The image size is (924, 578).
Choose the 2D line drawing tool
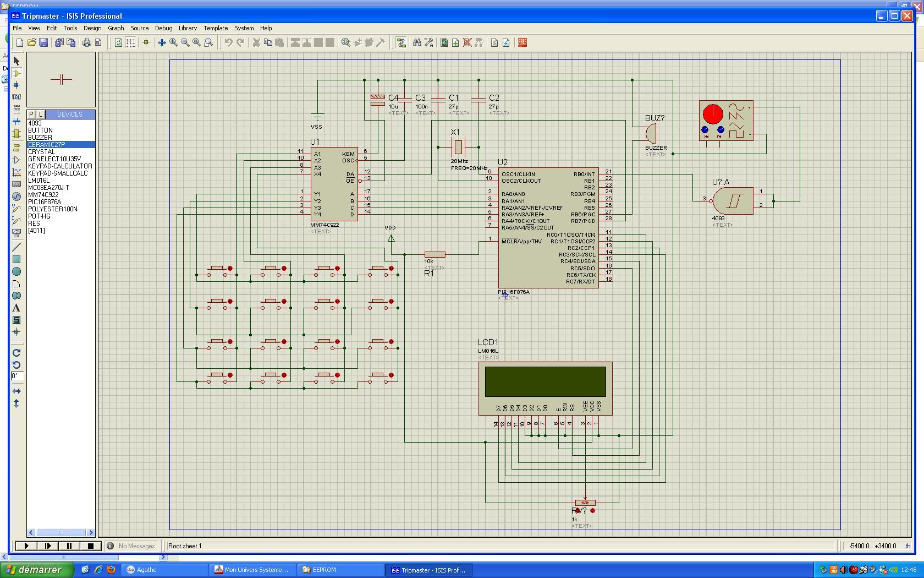coord(16,247)
